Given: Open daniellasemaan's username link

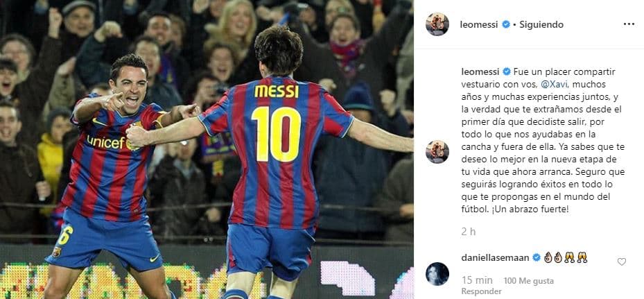Looking at the screenshot, I should 496,257.
